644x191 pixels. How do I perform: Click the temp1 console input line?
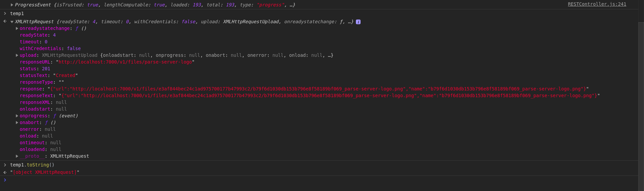pyautogui.click(x=17, y=13)
